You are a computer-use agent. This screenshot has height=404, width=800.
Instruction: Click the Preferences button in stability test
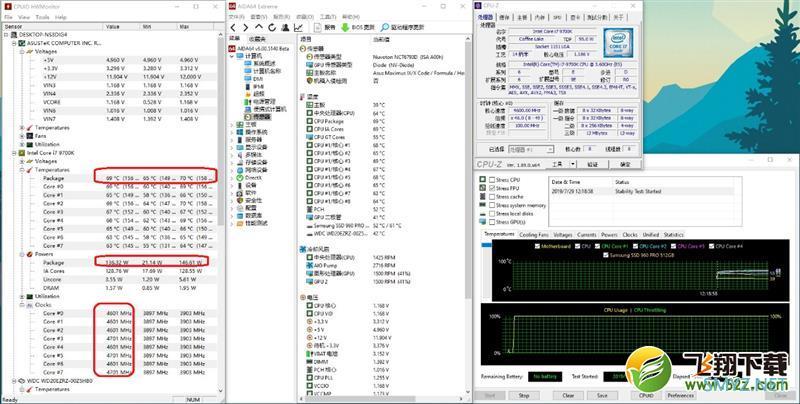[x=681, y=395]
